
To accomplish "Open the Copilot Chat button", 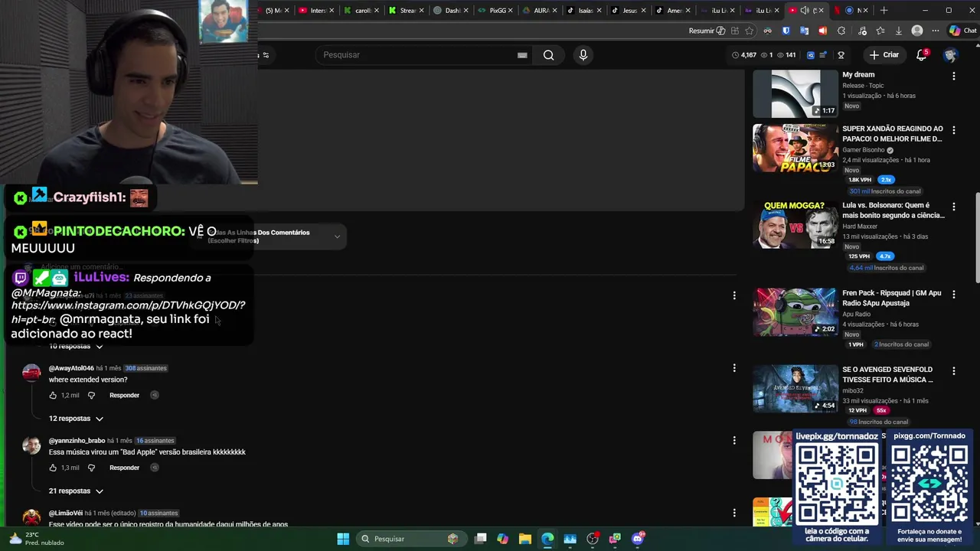I will [x=963, y=31].
